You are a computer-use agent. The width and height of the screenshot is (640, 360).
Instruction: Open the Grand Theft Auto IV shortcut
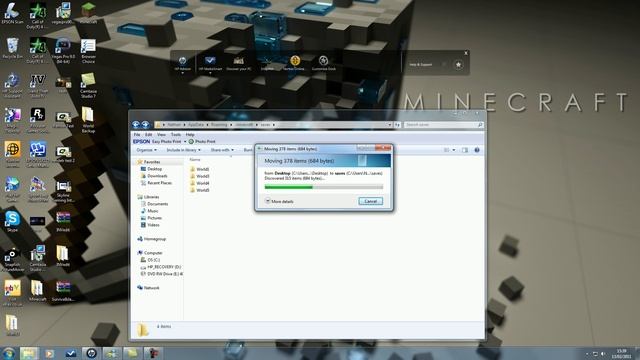[x=38, y=85]
